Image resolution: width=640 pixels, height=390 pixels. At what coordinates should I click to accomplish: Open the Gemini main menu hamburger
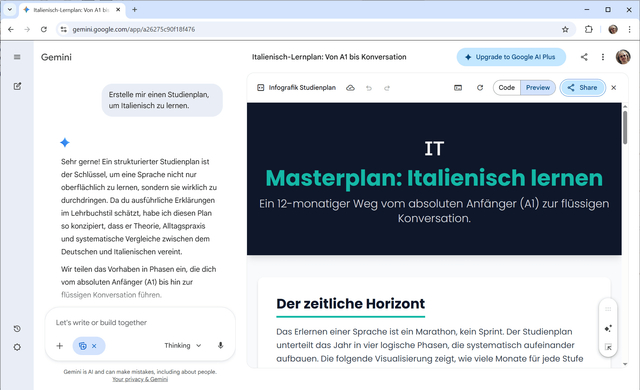point(17,57)
